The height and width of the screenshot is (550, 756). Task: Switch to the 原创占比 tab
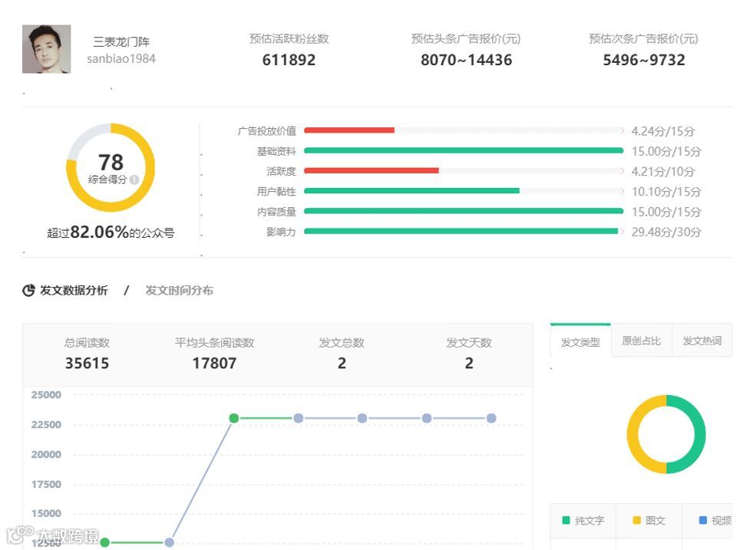coord(641,341)
